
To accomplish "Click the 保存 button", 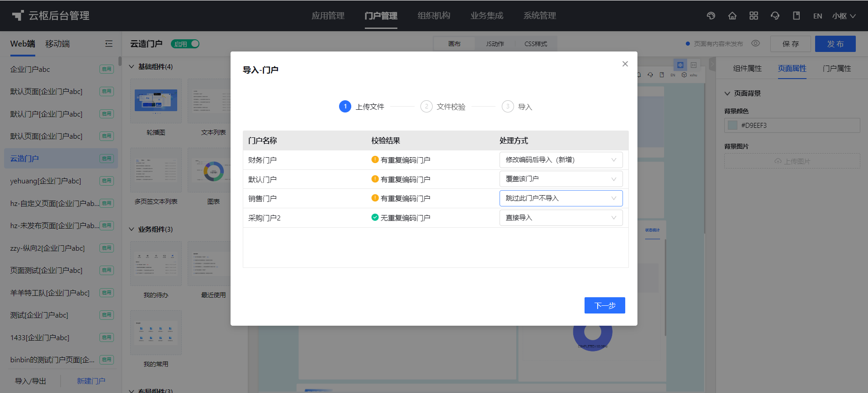I will (791, 44).
